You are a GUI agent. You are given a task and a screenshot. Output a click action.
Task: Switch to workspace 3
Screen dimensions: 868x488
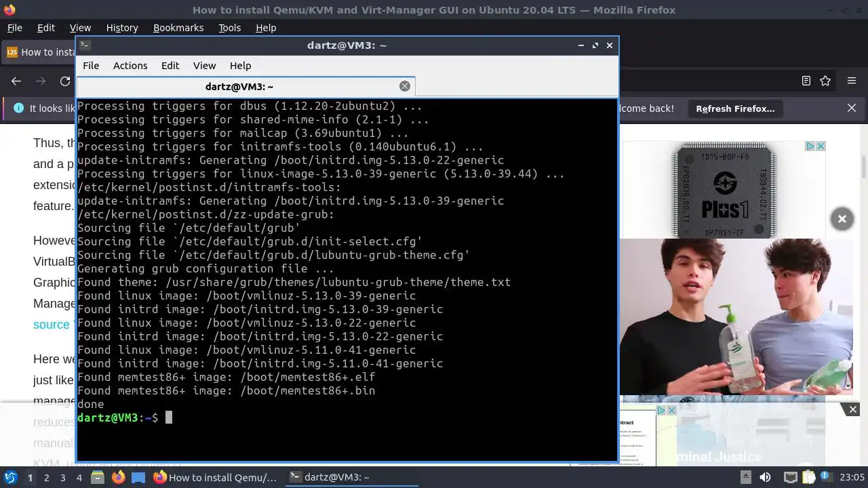pyautogui.click(x=63, y=478)
